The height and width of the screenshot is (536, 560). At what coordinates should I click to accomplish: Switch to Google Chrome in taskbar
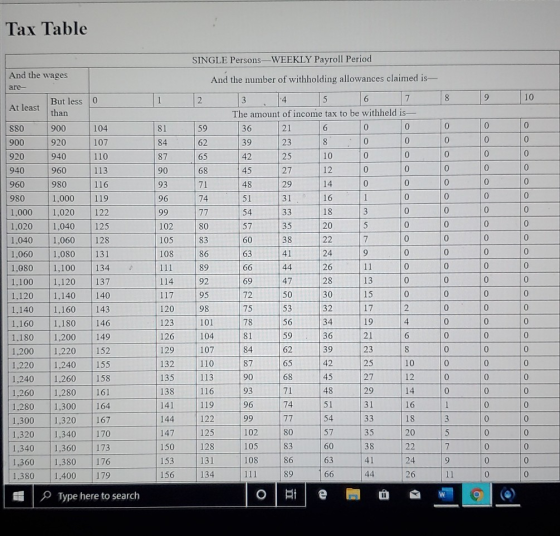(477, 495)
